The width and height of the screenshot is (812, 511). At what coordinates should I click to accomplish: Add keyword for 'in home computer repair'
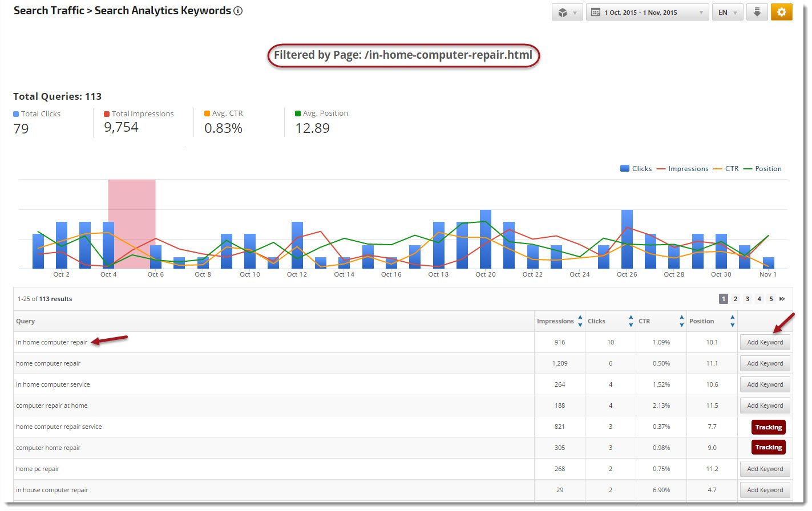[x=765, y=342]
